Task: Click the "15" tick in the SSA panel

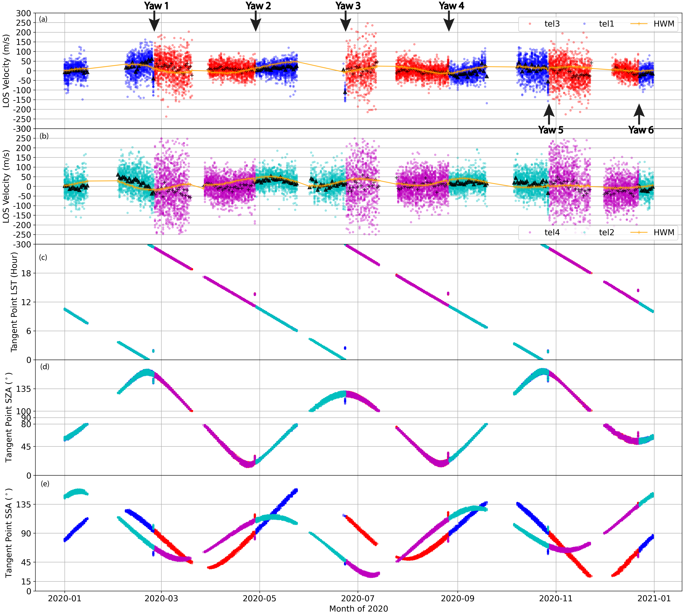Action: pyautogui.click(x=26, y=582)
